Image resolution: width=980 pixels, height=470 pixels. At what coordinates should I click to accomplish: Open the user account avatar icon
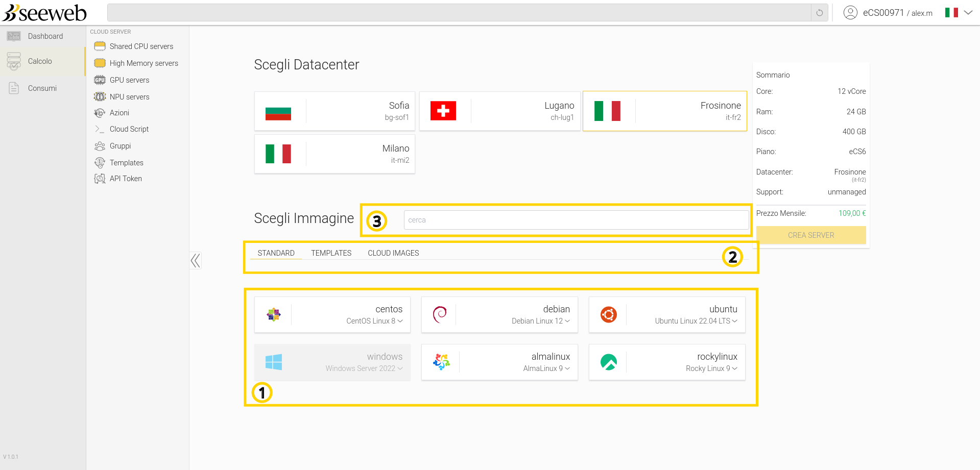(x=850, y=13)
